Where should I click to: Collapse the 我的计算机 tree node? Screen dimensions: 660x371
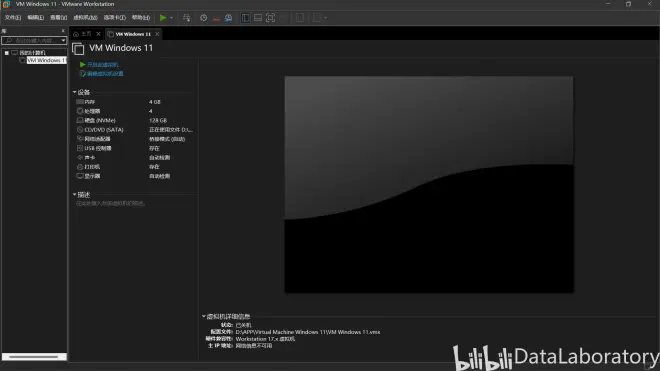[7, 53]
